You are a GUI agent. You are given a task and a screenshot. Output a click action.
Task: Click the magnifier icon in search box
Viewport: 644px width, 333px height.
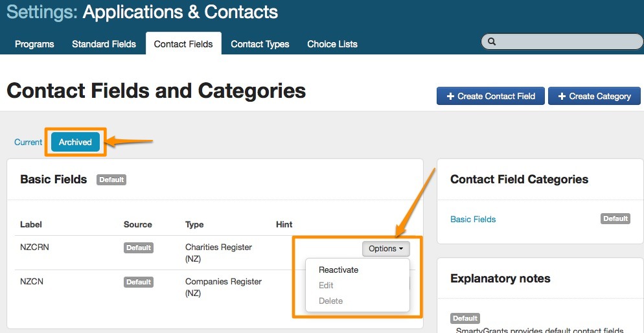[492, 41]
